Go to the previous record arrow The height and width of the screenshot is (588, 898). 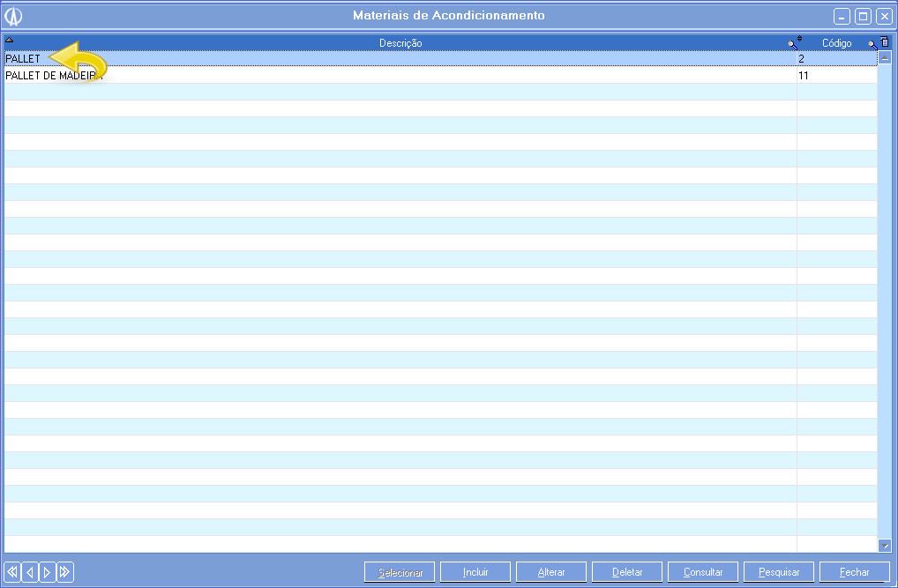(x=30, y=572)
